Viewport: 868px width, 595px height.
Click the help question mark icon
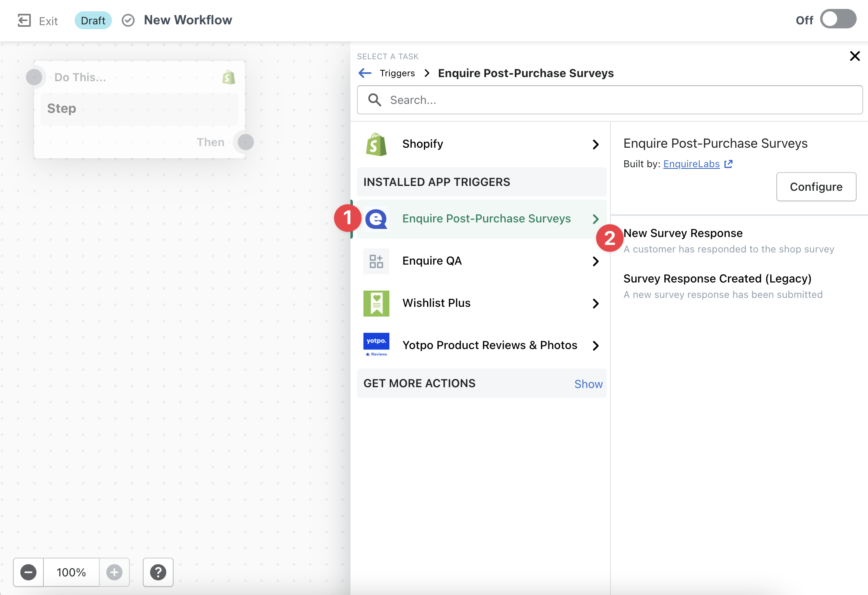pos(158,572)
